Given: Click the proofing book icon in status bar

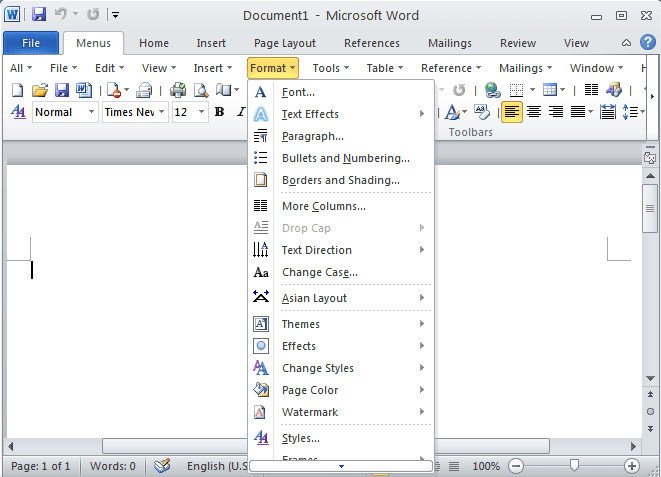Looking at the screenshot, I should coord(162,466).
